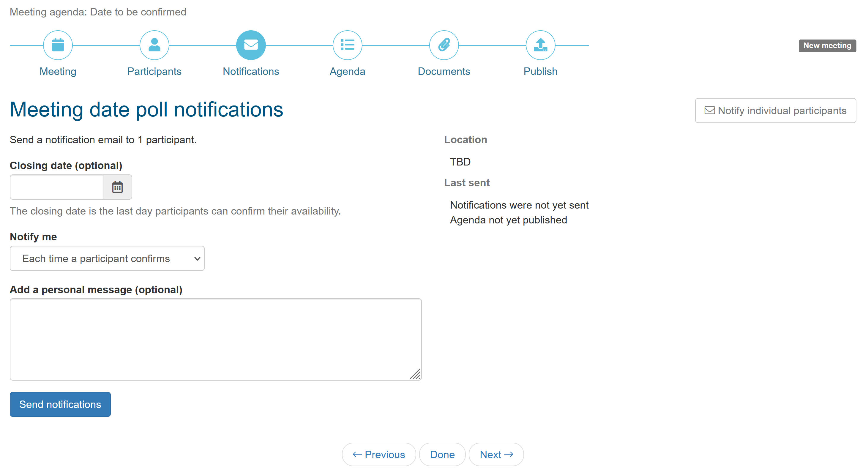Open the closing date calendar picker

(117, 187)
